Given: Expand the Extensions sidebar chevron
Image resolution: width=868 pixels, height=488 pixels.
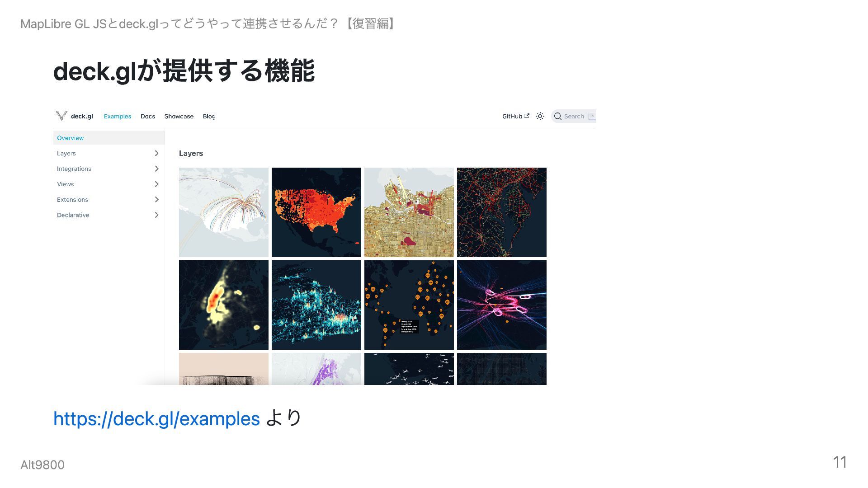Looking at the screenshot, I should pos(156,199).
